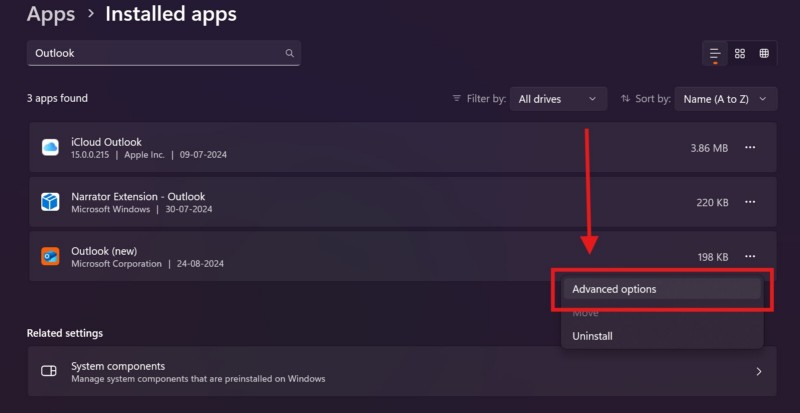Go back to Apps breadcrumb
Image resolution: width=800 pixels, height=413 pixels.
pyautogui.click(x=50, y=15)
